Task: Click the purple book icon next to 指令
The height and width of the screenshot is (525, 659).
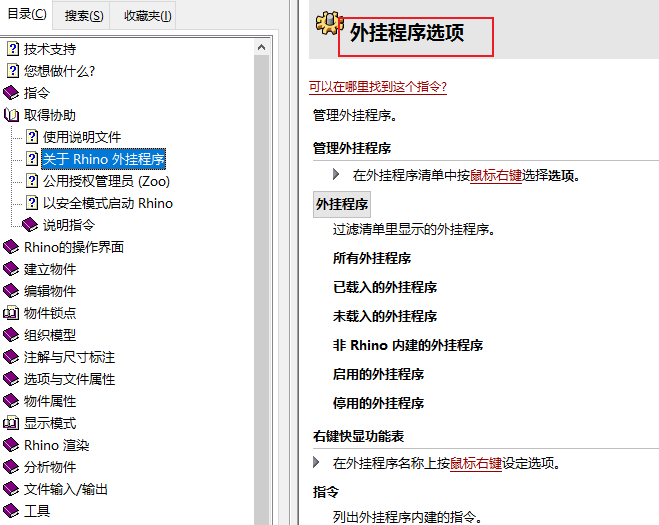Action: pos(11,93)
